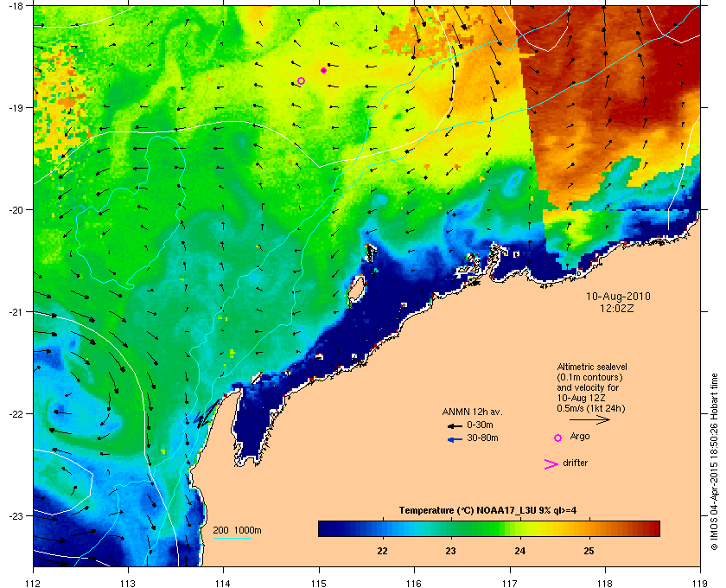Click the date text 10-Aug-2010

pos(618,296)
